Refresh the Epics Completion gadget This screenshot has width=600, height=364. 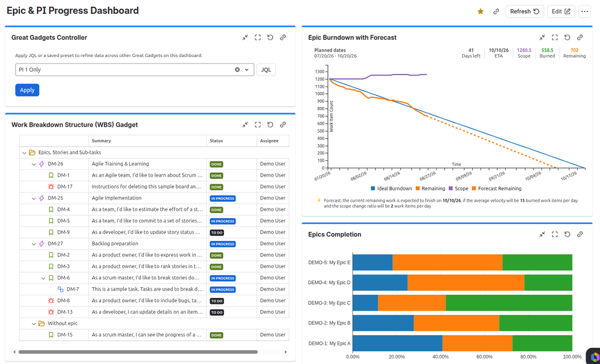(x=568, y=234)
